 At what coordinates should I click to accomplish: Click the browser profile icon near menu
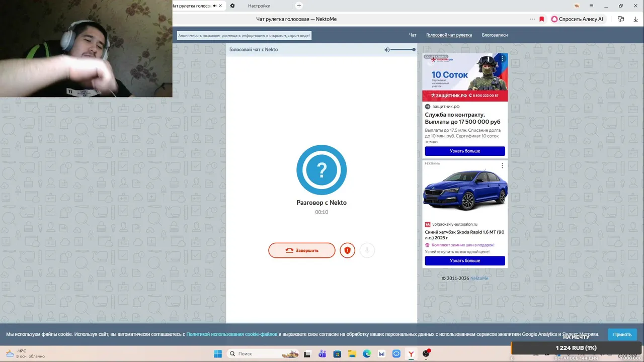click(x=577, y=6)
